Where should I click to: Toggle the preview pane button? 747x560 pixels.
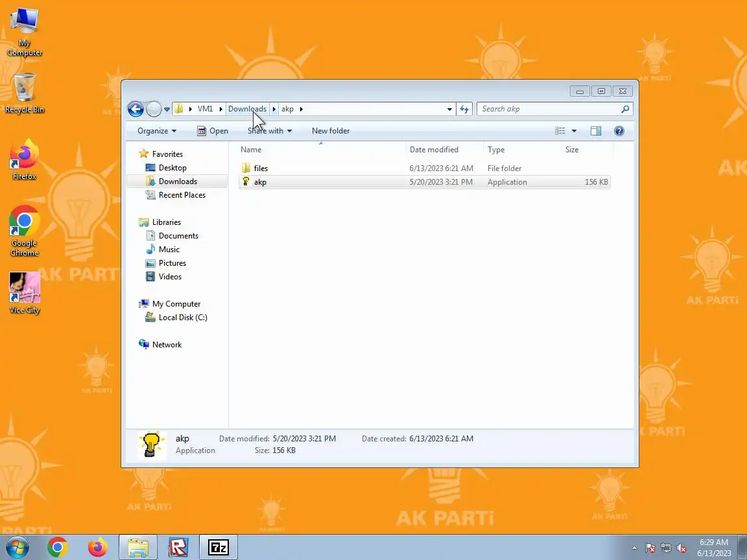tap(595, 131)
